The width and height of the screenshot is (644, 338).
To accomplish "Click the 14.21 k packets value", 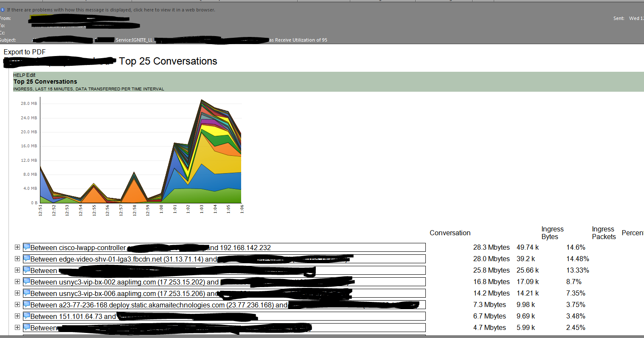I will 528,293.
